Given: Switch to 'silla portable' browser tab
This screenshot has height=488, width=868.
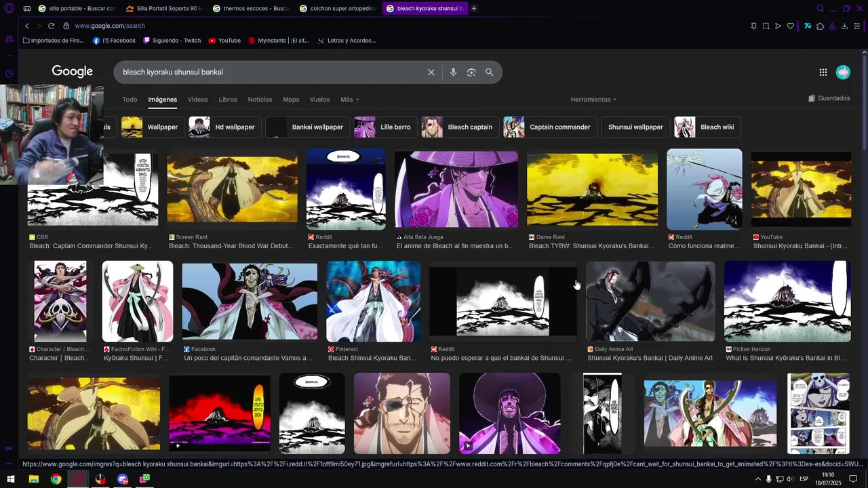Looking at the screenshot, I should pos(77,9).
